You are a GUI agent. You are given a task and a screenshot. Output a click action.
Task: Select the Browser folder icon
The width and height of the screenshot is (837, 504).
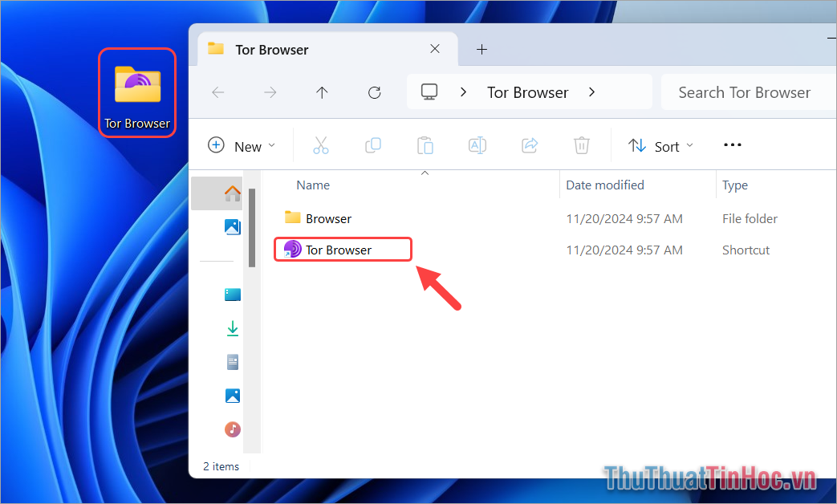[293, 217]
